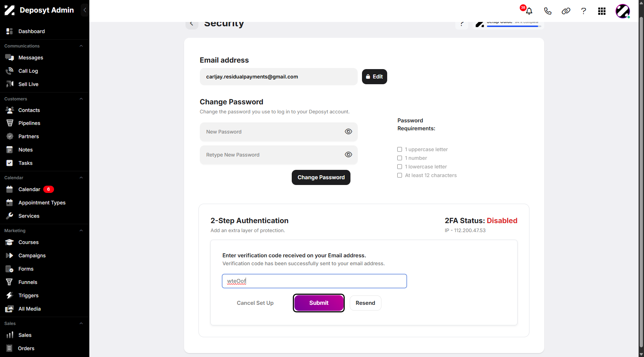Tick the At least 12 characters checkbox
This screenshot has width=644, height=357.
click(x=399, y=175)
